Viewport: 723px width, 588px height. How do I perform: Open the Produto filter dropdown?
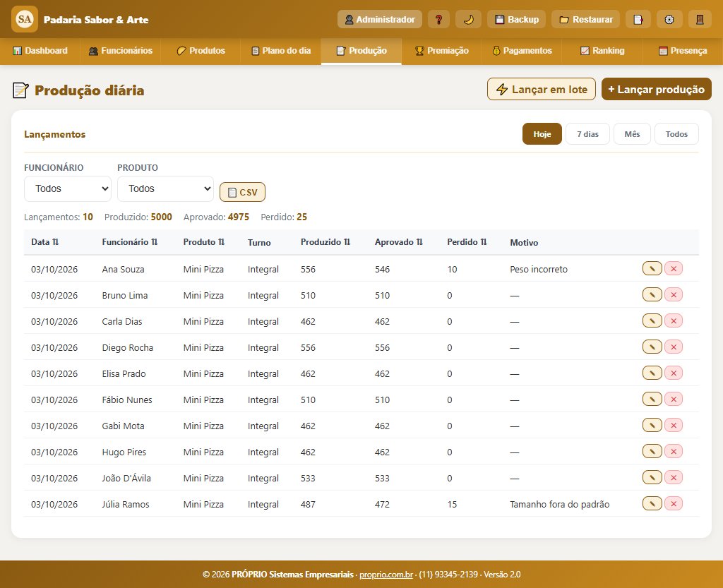point(165,189)
